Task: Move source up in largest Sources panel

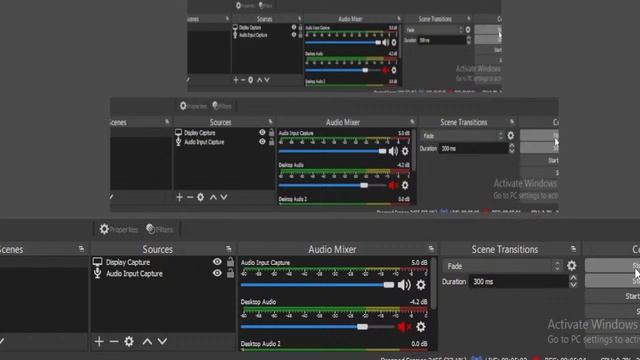Action: (147, 341)
